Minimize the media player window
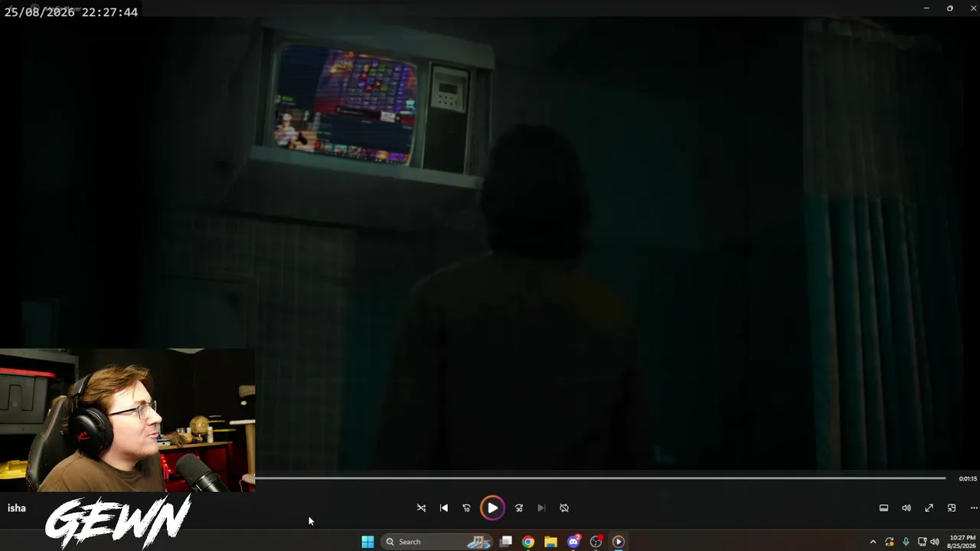 (926, 8)
